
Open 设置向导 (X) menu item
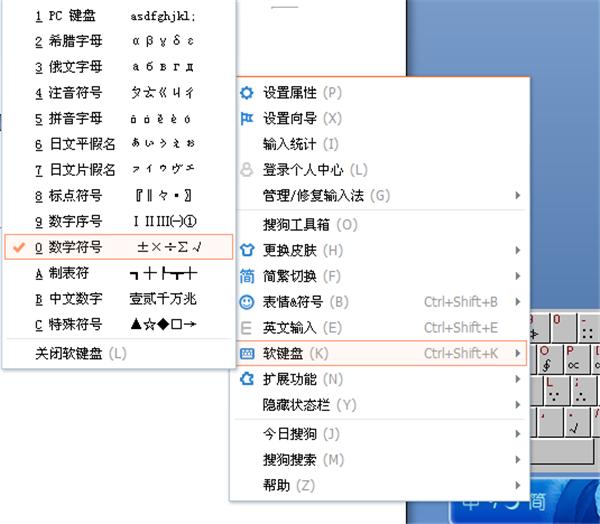[x=381, y=118]
